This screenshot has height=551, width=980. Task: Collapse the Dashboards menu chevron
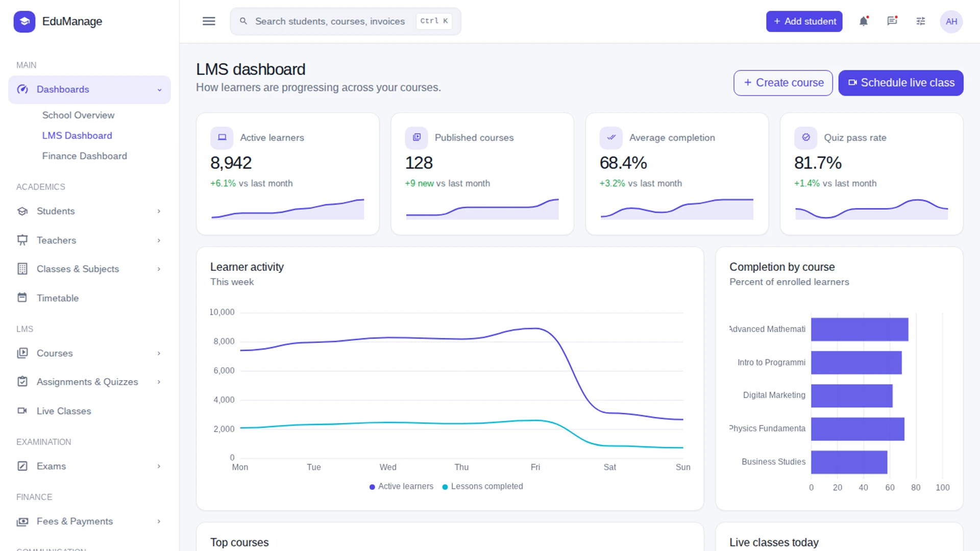pyautogui.click(x=159, y=90)
